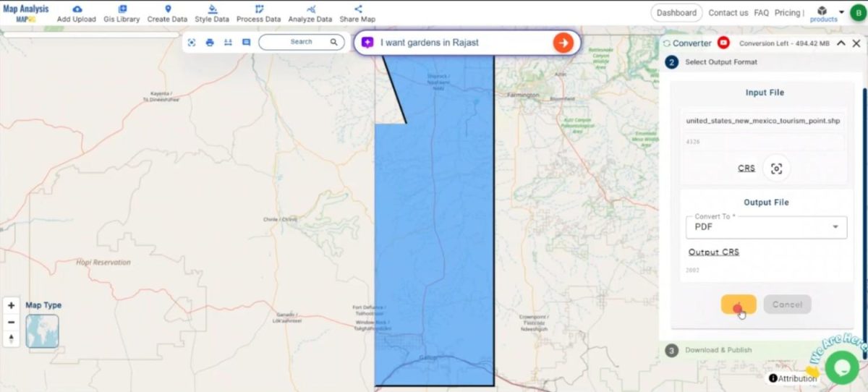Viewport: 868px width, 392px height.
Task: Click the Cancel button in Converter
Action: 787,304
